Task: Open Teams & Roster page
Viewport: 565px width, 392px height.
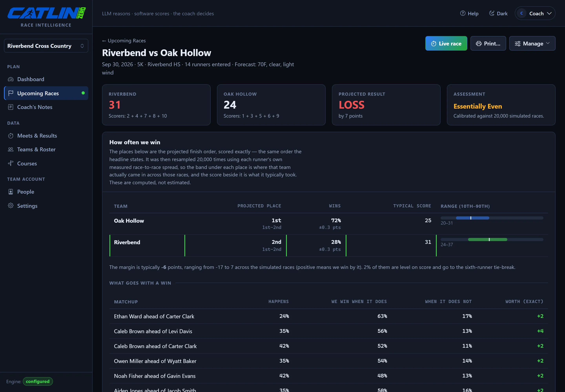Action: coord(46,149)
